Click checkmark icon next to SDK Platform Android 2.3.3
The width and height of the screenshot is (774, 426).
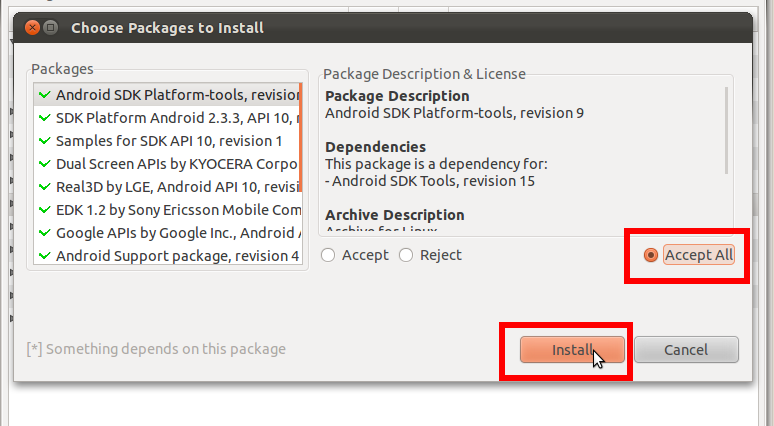tap(44, 117)
